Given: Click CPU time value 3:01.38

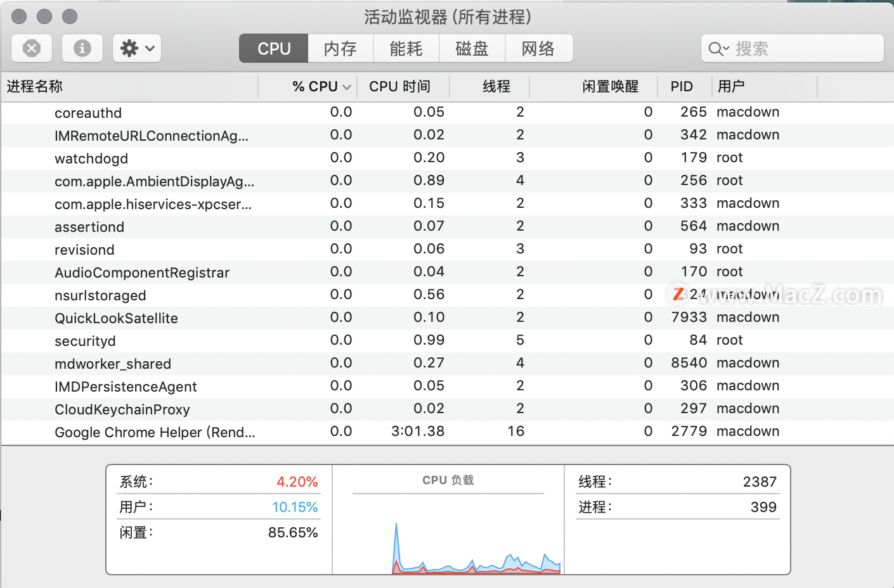Looking at the screenshot, I should 418,431.
